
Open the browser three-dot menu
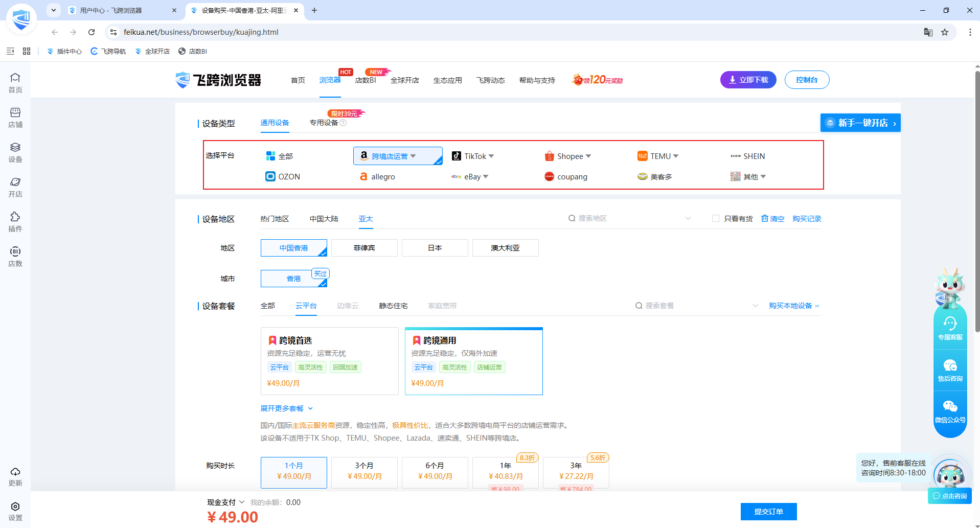[970, 32]
